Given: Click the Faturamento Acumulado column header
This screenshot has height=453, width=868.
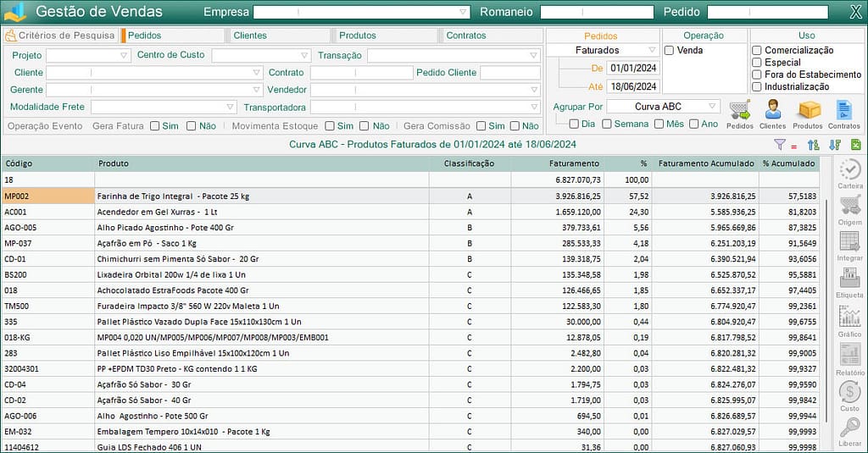Looking at the screenshot, I should click(705, 163).
